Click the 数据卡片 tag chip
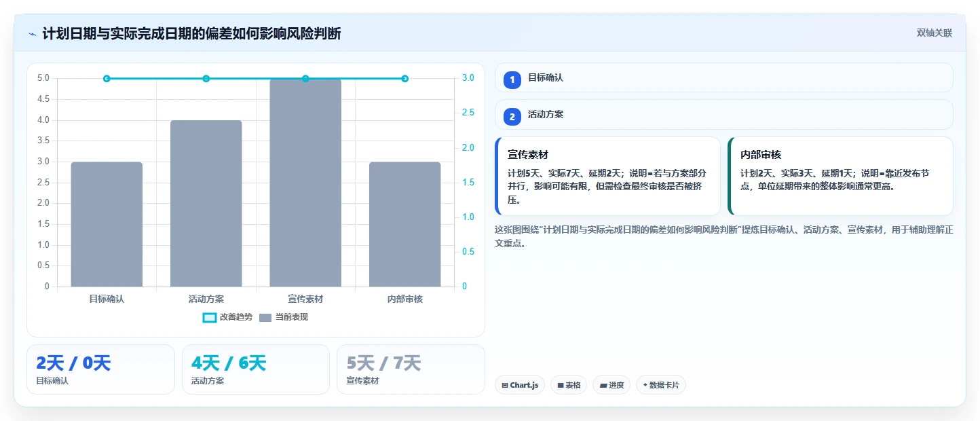The width and height of the screenshot is (980, 421). [x=661, y=385]
